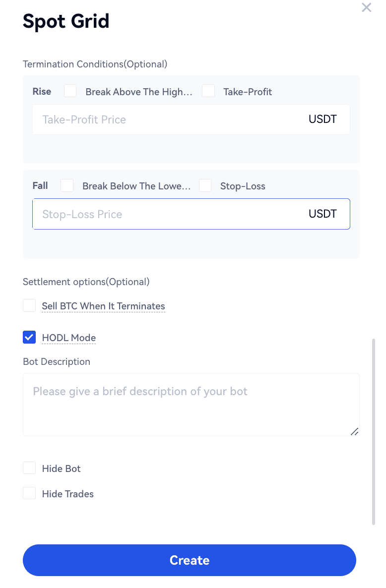Grab the description box resize handle
386x588 pixels.
coord(355,432)
